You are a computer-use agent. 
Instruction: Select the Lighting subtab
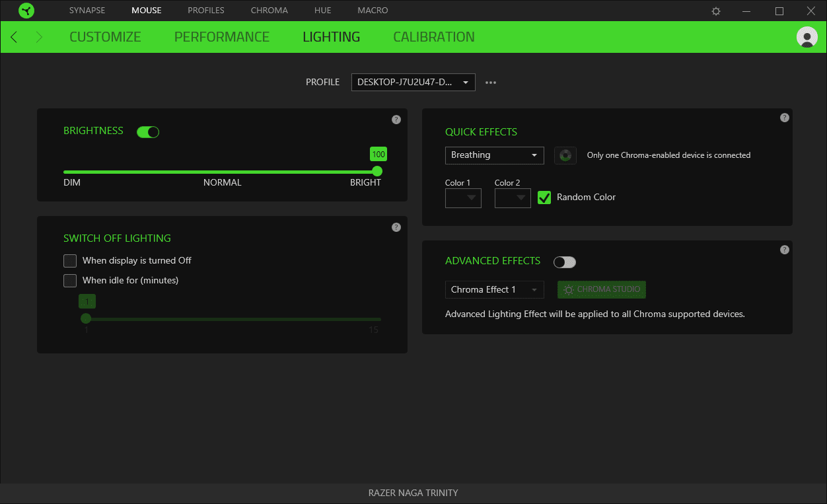click(332, 37)
